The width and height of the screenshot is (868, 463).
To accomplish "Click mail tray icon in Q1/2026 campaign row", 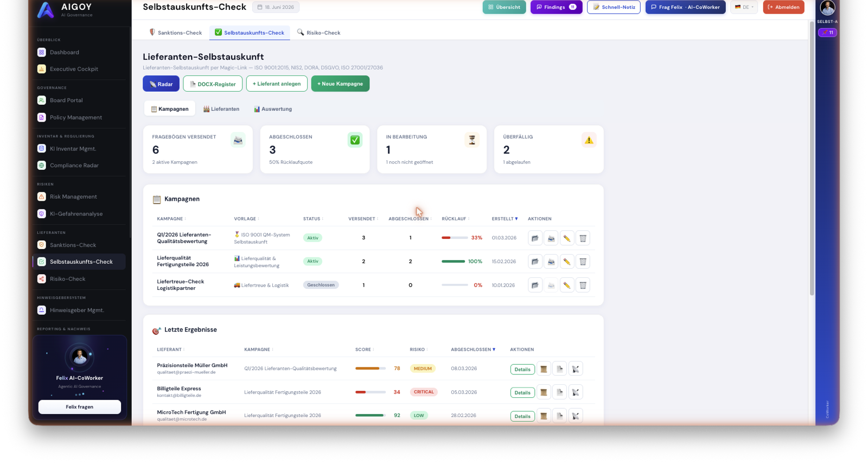I will tap(551, 238).
